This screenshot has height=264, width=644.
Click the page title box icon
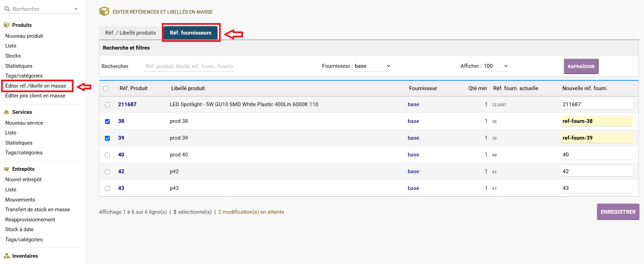104,12
